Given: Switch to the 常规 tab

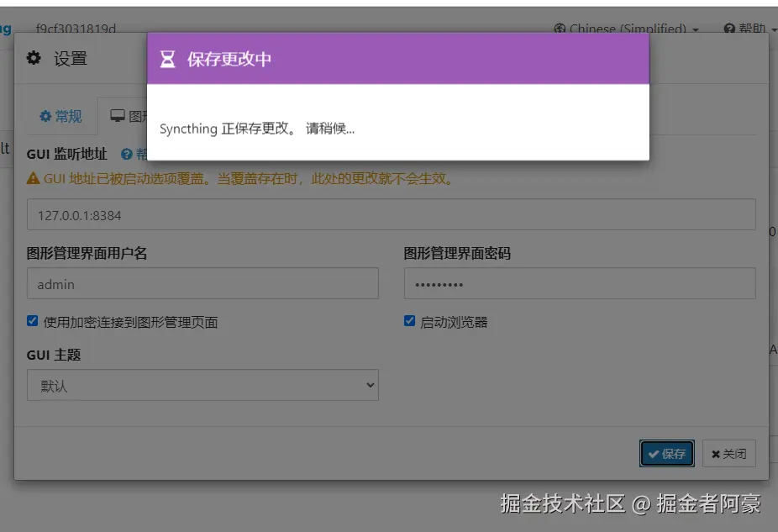Looking at the screenshot, I should (x=61, y=116).
